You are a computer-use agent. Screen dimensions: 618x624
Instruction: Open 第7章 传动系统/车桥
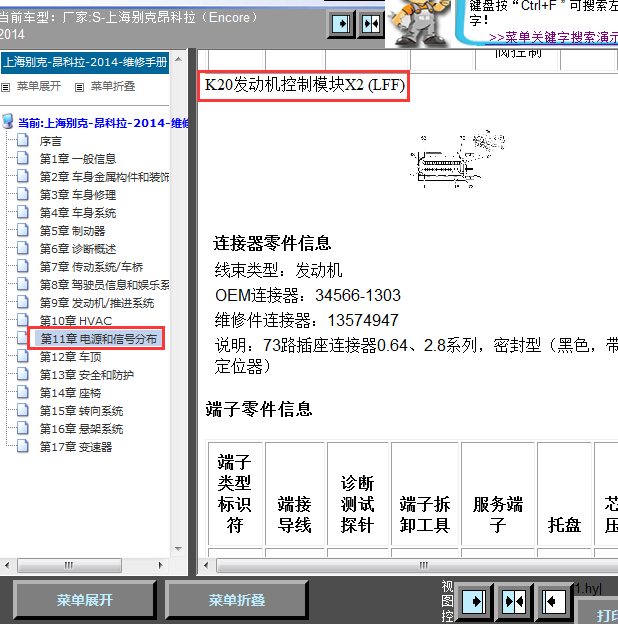(91, 267)
